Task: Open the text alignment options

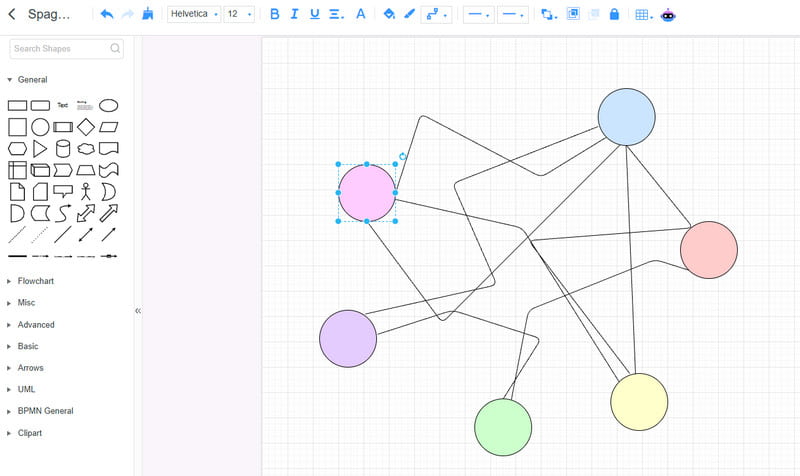Action: 336,14
